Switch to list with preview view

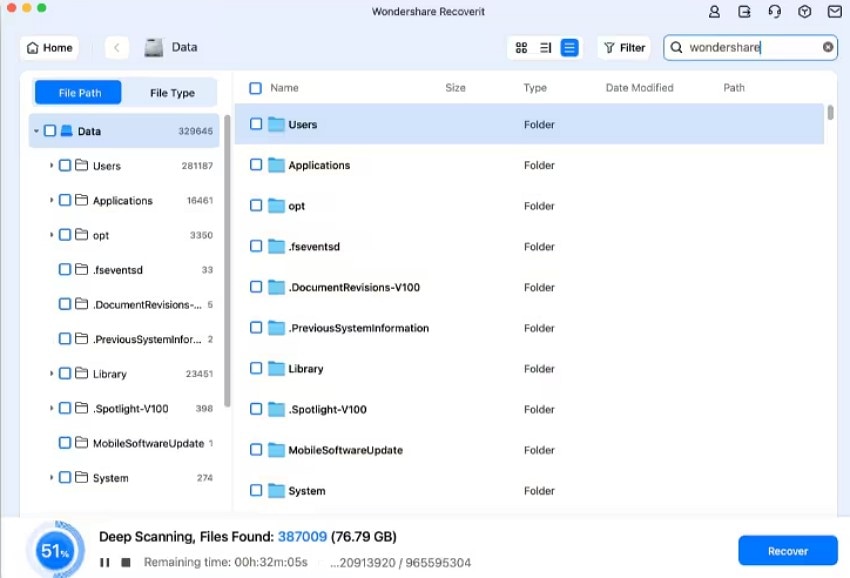545,48
